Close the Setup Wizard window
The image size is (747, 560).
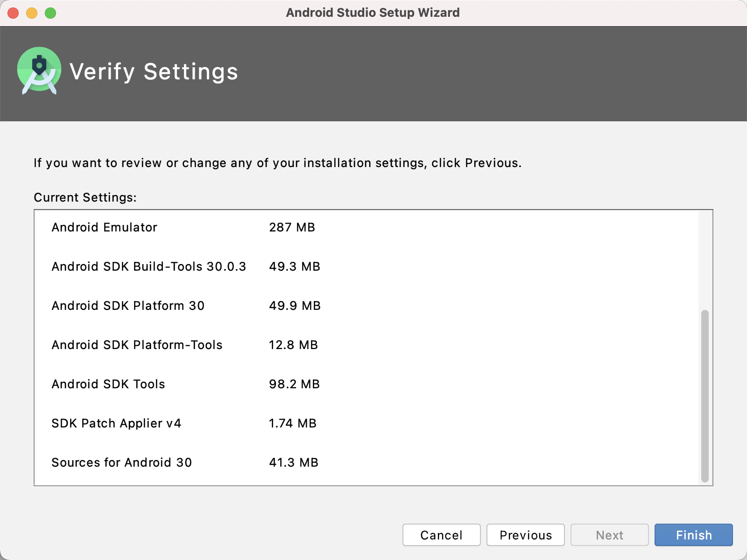point(13,13)
